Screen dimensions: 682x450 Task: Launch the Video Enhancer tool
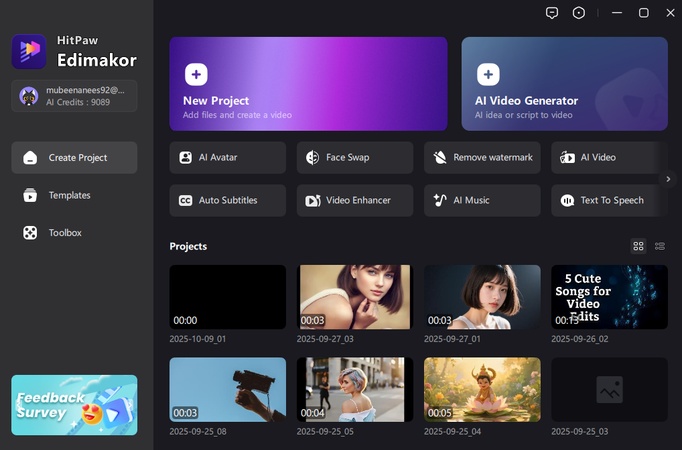pos(354,200)
